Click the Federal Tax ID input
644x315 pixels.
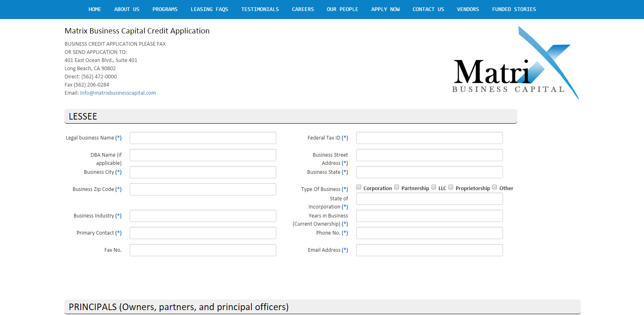(x=430, y=138)
